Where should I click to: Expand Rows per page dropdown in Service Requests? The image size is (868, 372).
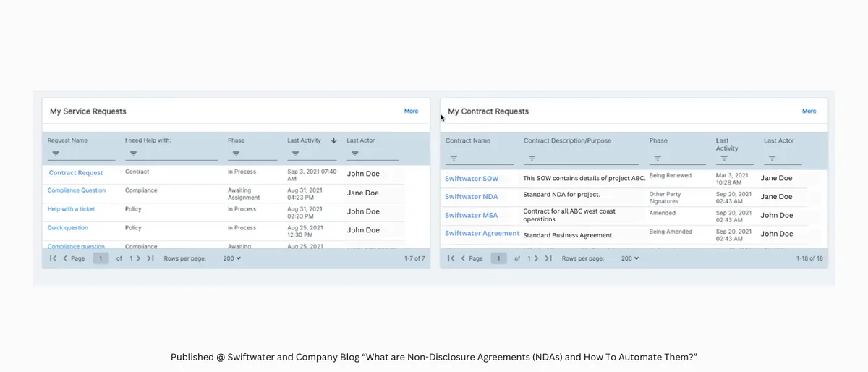pos(232,258)
